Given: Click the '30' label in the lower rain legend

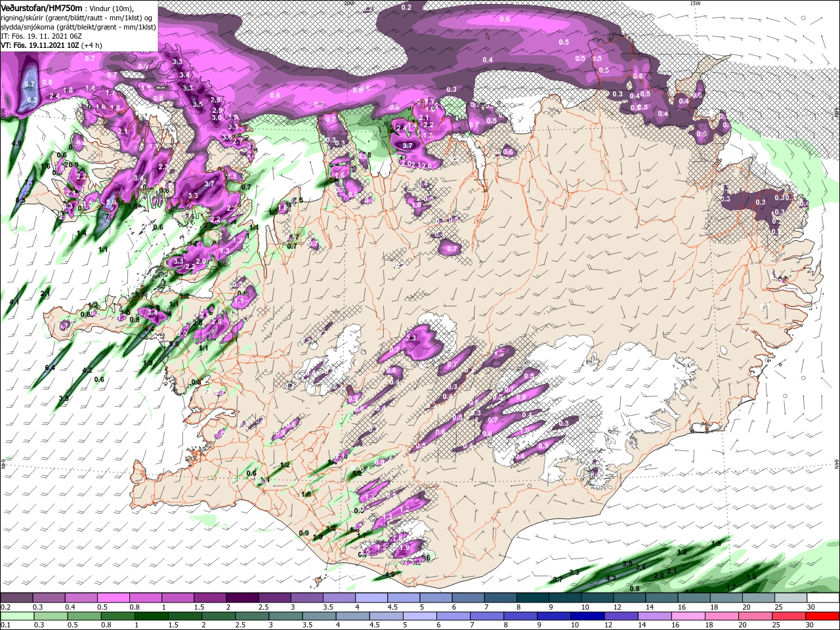Looking at the screenshot, I should click(x=811, y=625).
